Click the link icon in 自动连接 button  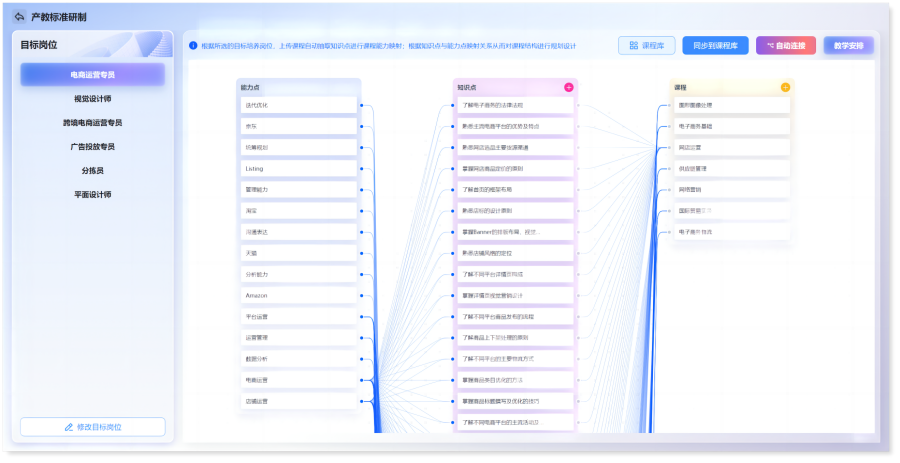click(x=768, y=46)
